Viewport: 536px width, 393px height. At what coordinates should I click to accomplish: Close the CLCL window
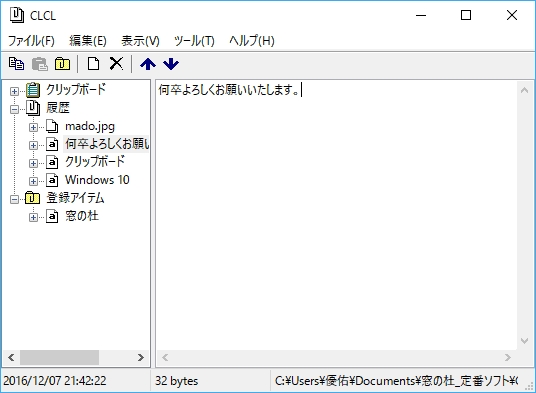(x=512, y=15)
